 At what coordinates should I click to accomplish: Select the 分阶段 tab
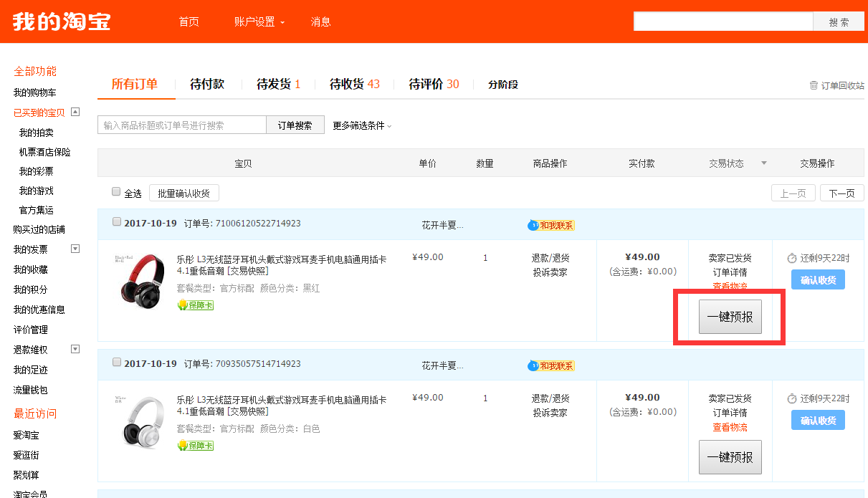[503, 85]
